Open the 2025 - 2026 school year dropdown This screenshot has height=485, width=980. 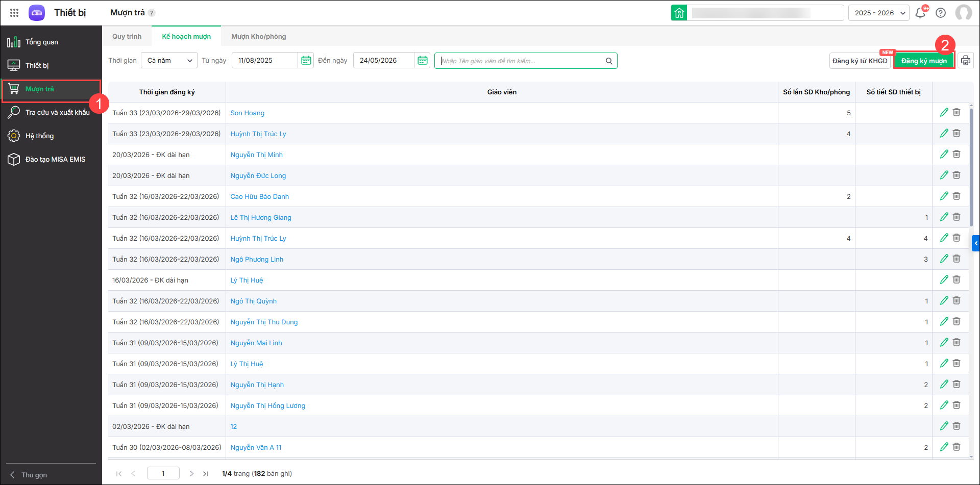tap(879, 13)
